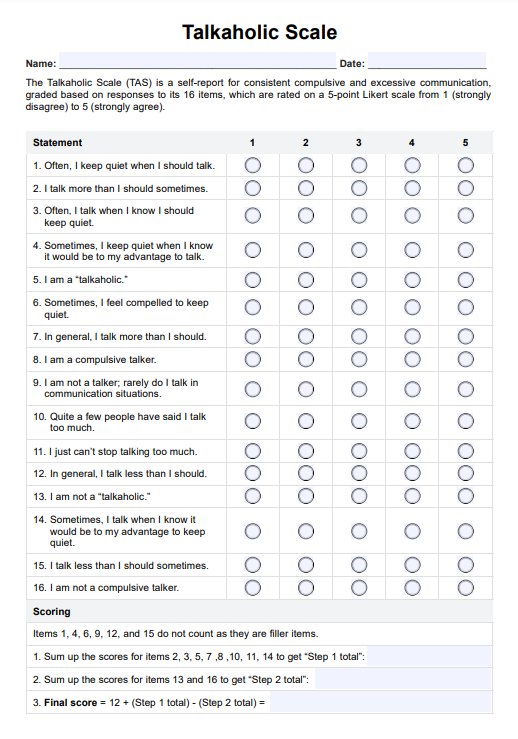Choose rating 1 for statement 12
The height and width of the screenshot is (739, 518).
(x=253, y=473)
